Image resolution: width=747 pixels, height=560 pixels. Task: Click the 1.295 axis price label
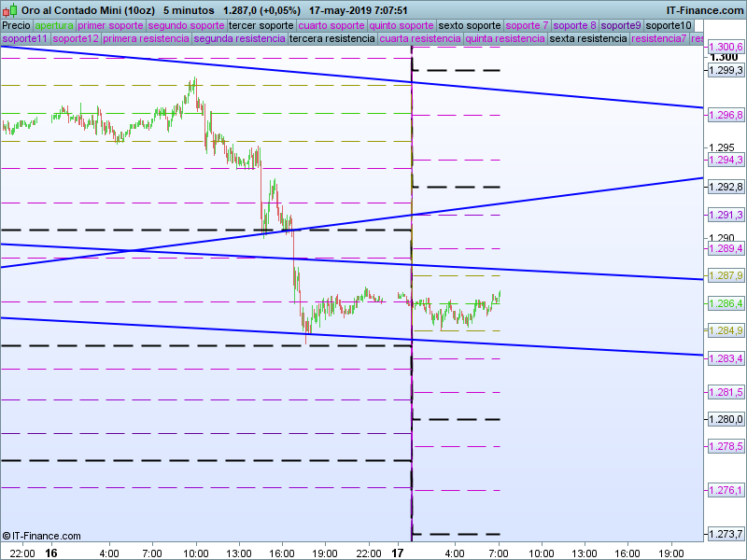click(x=721, y=147)
